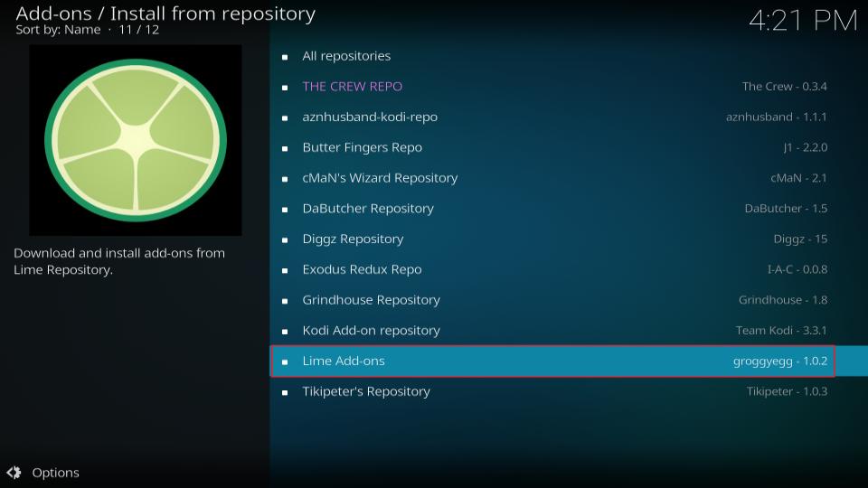
Task: Select aznhusband-kodi-repo
Action: click(569, 117)
